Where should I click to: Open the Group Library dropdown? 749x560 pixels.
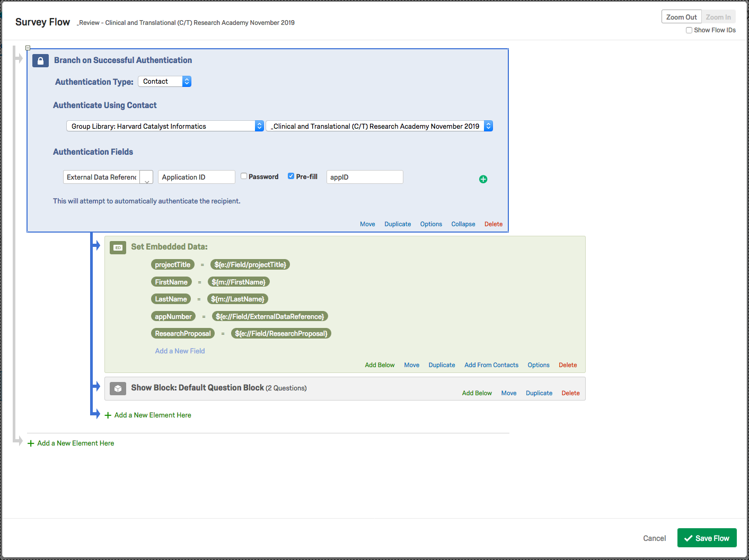point(165,126)
